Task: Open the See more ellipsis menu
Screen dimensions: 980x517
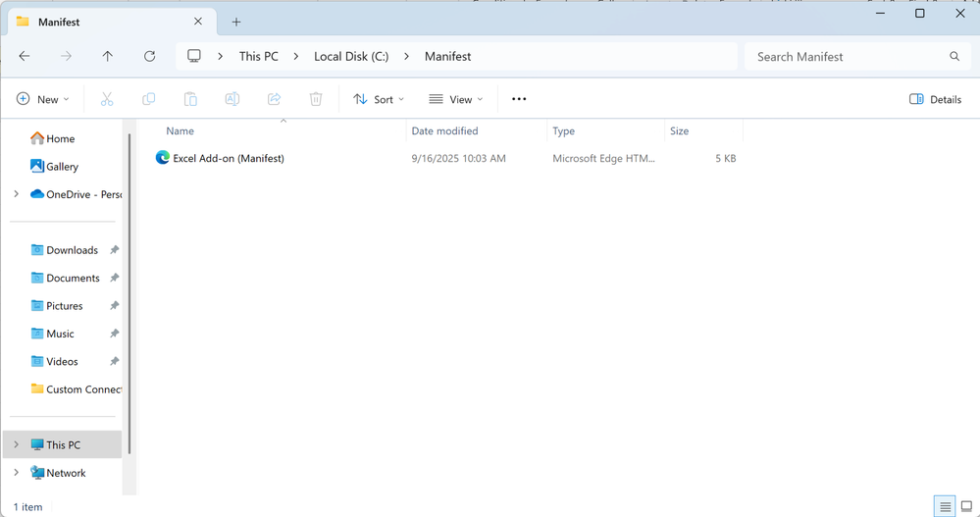Action: (519, 99)
